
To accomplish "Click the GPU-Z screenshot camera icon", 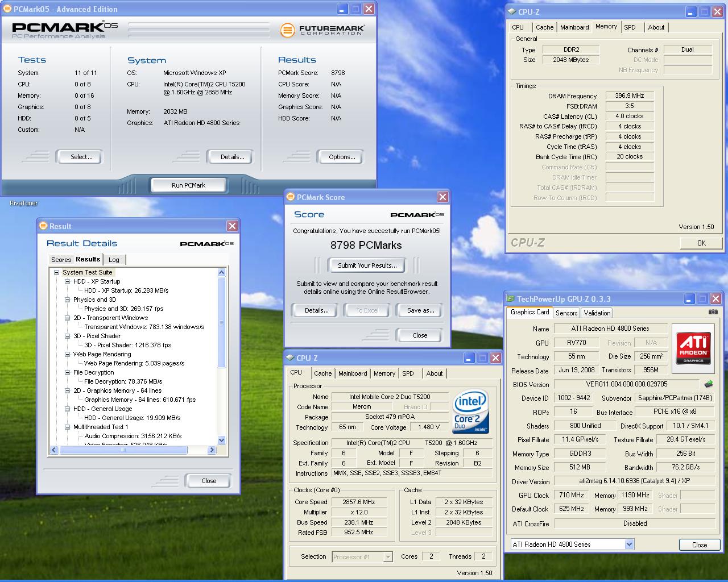I will (713, 312).
